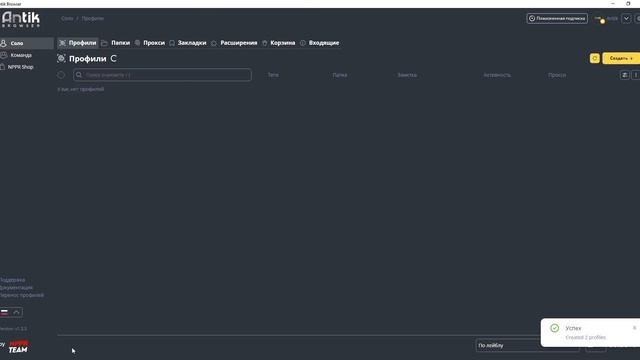Viewport: 640px width, 360px height.
Task: Open the Перенос профилей link
Action: click(22, 295)
